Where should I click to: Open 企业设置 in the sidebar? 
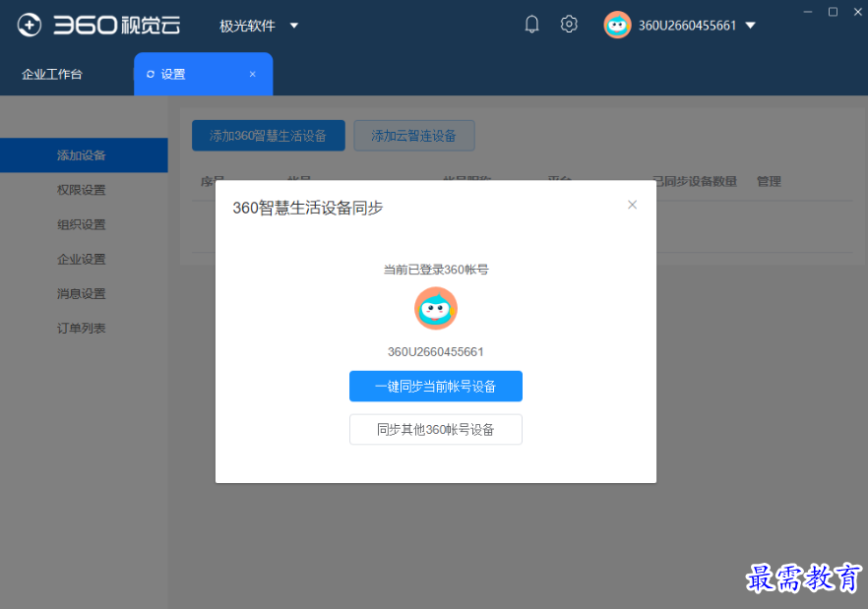pyautogui.click(x=84, y=259)
